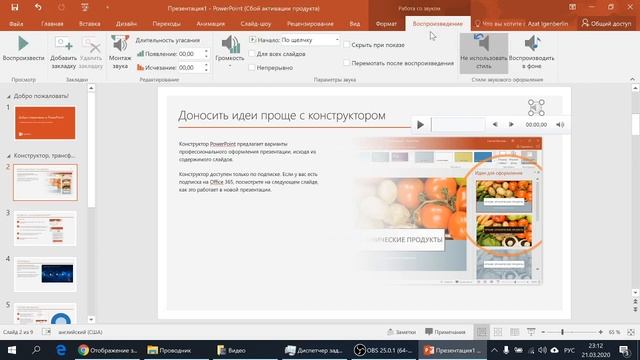Open Монтаж звука audio trim tool
This screenshot has width=640, height=360.
[120, 52]
